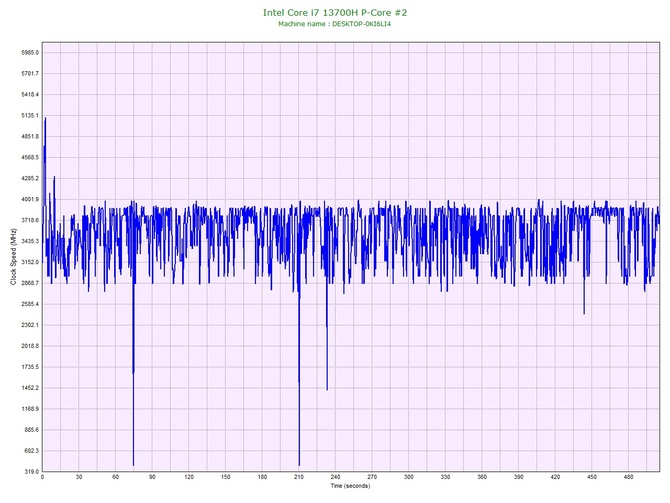Click the 30 seconds time axis label
Viewport: 670px width, 503px height.
pos(79,477)
